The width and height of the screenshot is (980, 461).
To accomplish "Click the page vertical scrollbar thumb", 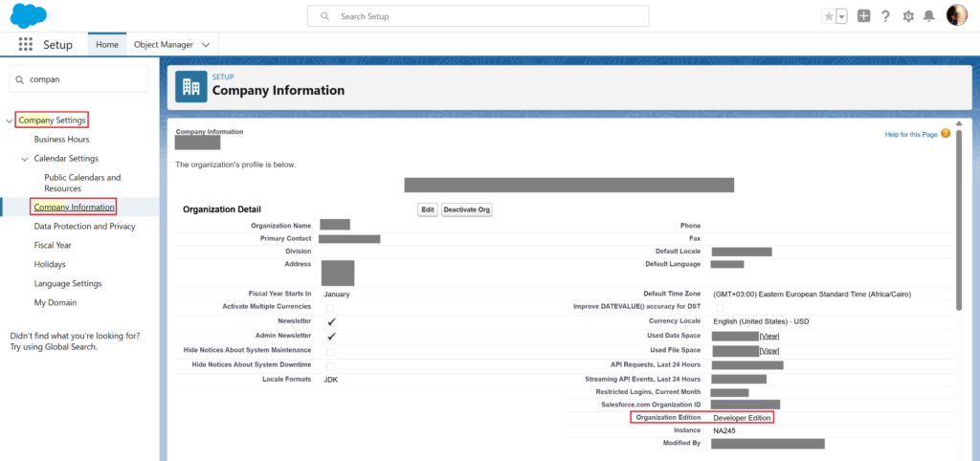I will click(x=959, y=220).
